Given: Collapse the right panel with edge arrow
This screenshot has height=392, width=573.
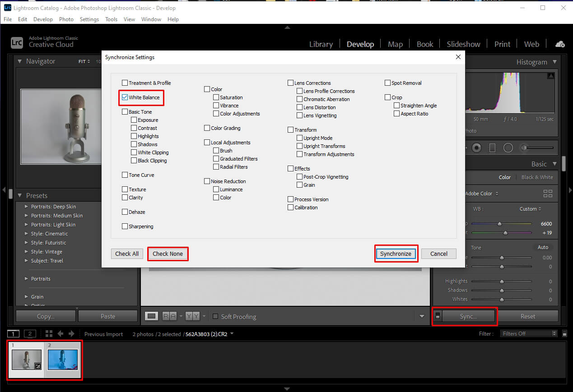Looking at the screenshot, I should pyautogui.click(x=570, y=190).
